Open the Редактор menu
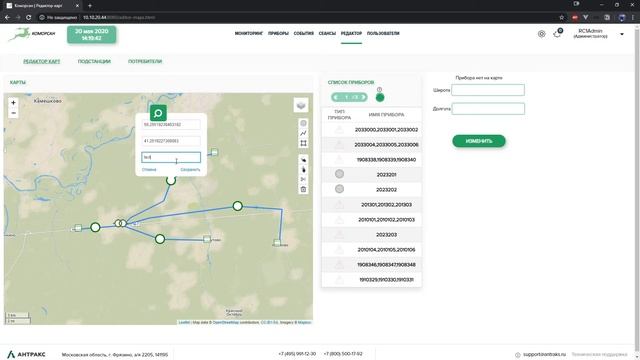The height and width of the screenshot is (360, 640). pyautogui.click(x=351, y=33)
